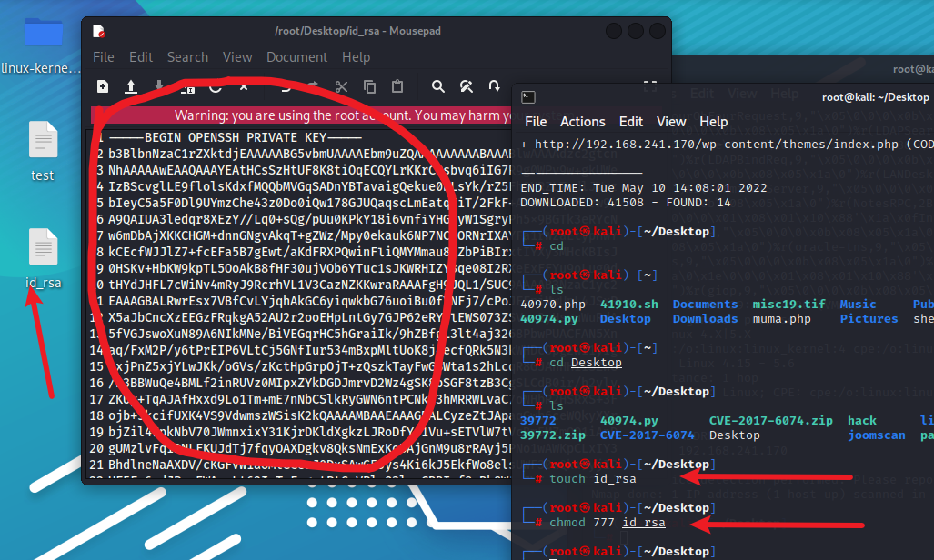Click Mousepad title '/root/Desktop/id_rsa - Mousepad'
934x560 pixels.
click(358, 31)
